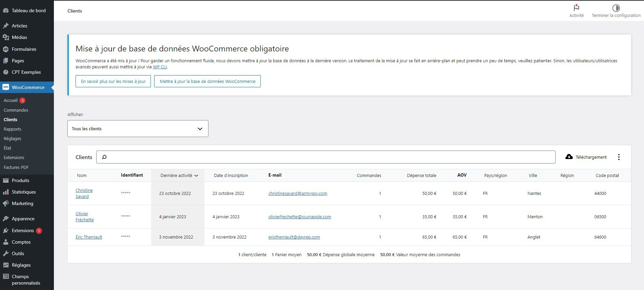
Task: Click the search magnifier icon
Action: (x=104, y=157)
